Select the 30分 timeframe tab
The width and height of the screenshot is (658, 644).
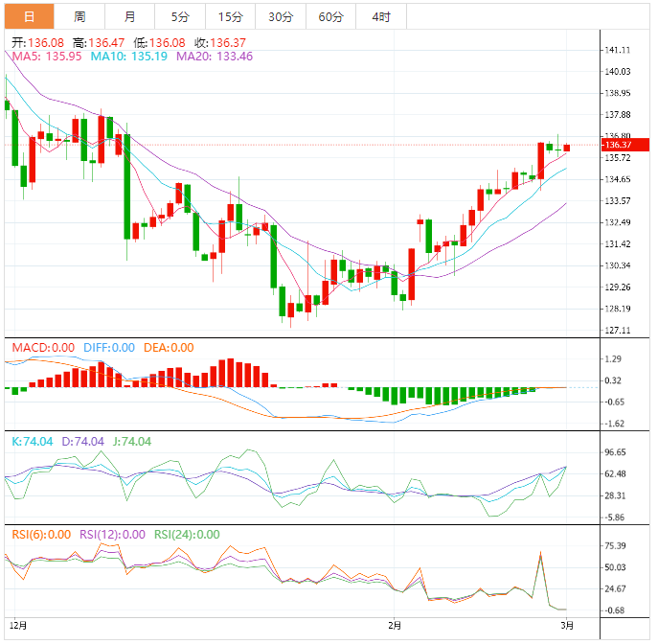(281, 16)
